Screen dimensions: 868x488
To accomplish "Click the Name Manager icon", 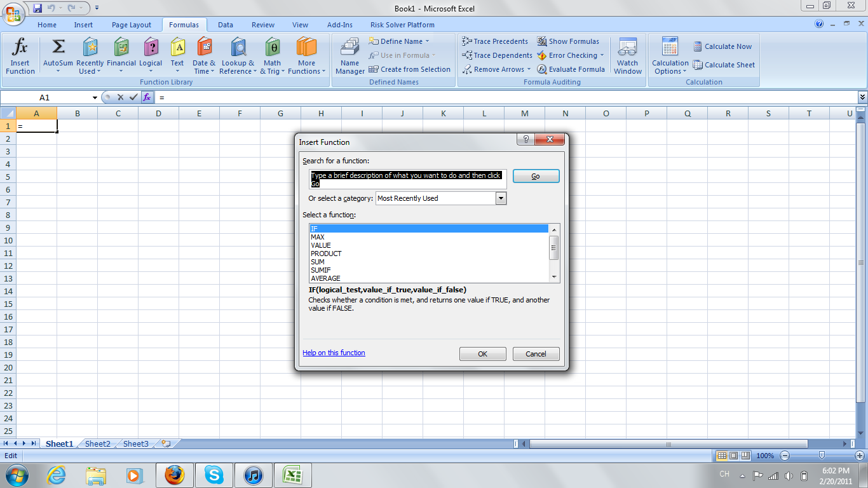I will coord(349,56).
